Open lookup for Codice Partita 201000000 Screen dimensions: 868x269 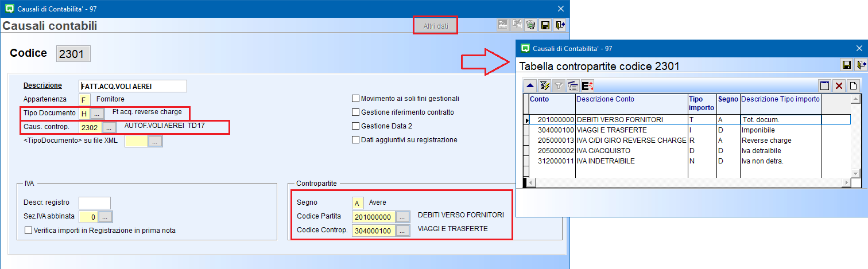[404, 217]
